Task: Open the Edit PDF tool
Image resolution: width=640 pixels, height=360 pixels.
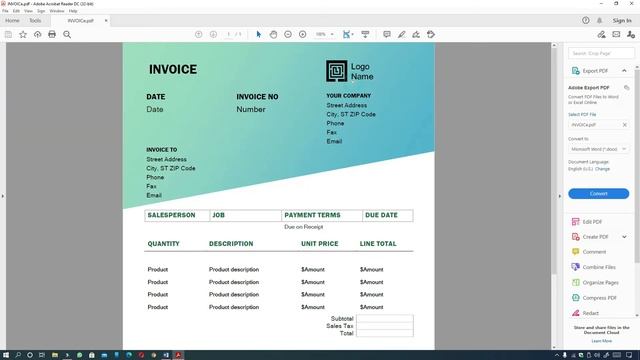Action: (592, 222)
